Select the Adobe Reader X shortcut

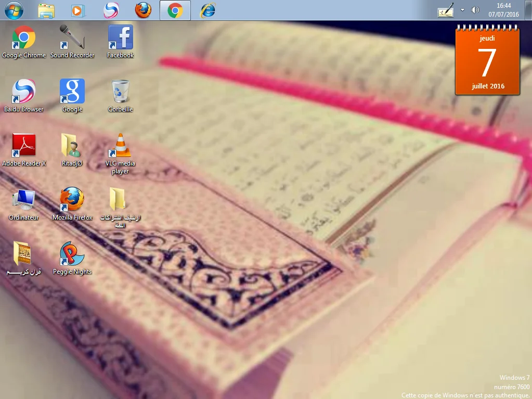[x=23, y=146]
